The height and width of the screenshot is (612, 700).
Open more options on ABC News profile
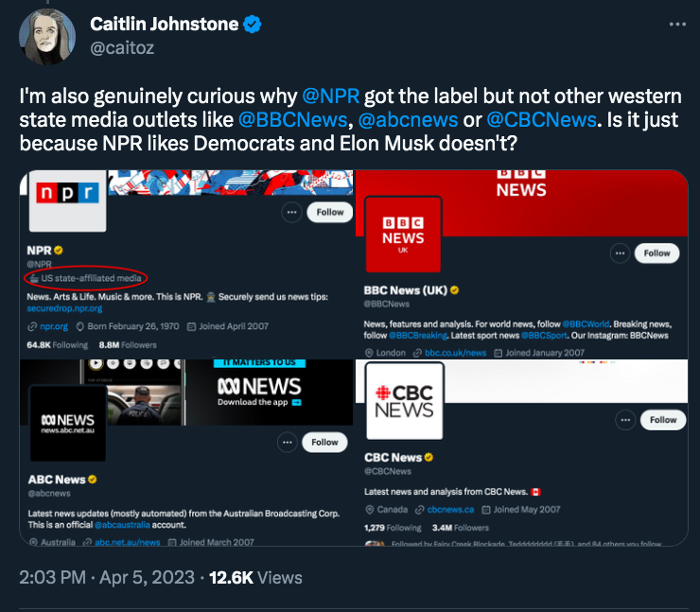click(287, 443)
